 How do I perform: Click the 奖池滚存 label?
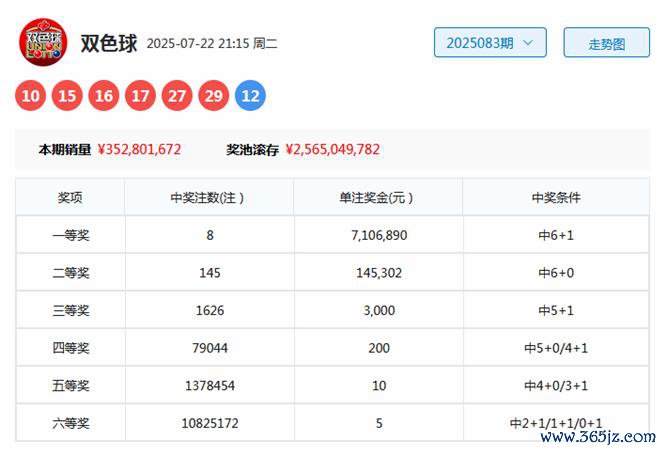[x=252, y=150]
